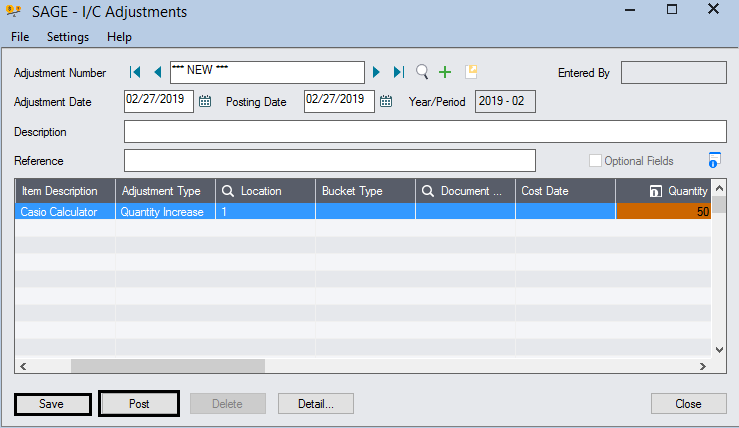Open Posting Date calendar picker
This screenshot has width=739, height=428.
coord(386,101)
